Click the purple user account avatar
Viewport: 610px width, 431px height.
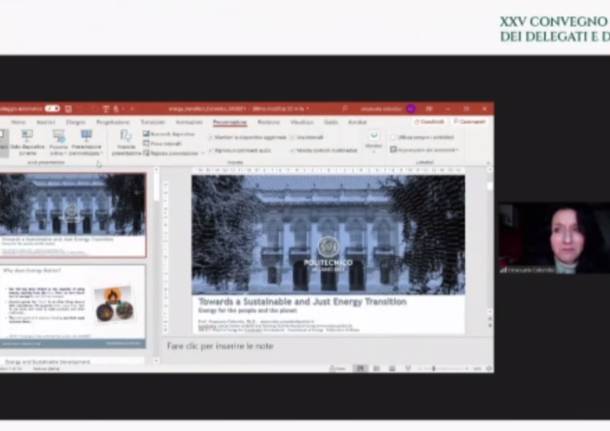(x=411, y=108)
